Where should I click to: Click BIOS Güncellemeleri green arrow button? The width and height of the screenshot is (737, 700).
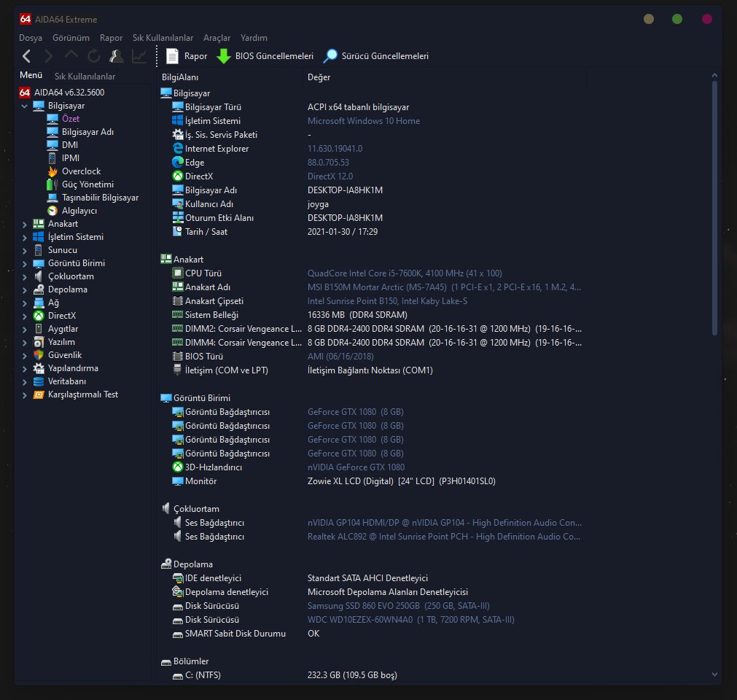point(265,56)
